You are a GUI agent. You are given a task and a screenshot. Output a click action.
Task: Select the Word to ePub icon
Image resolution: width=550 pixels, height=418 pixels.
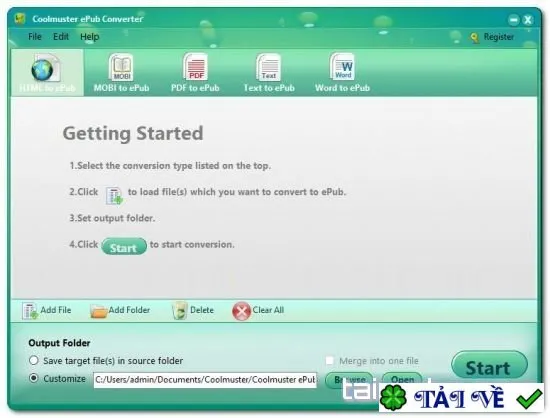pos(342,67)
